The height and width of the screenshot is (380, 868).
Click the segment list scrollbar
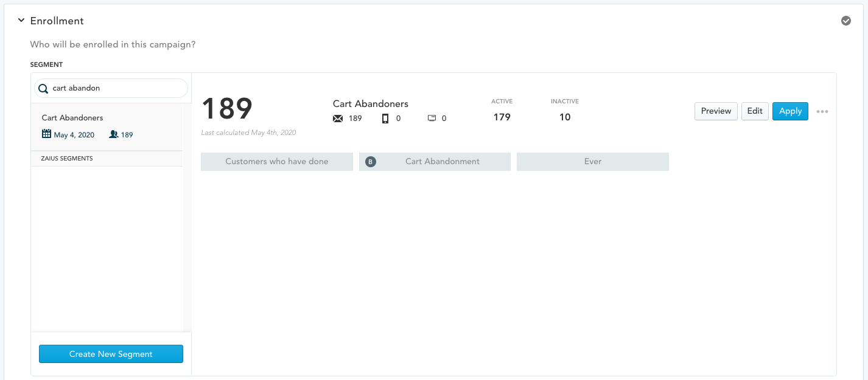coord(187,218)
